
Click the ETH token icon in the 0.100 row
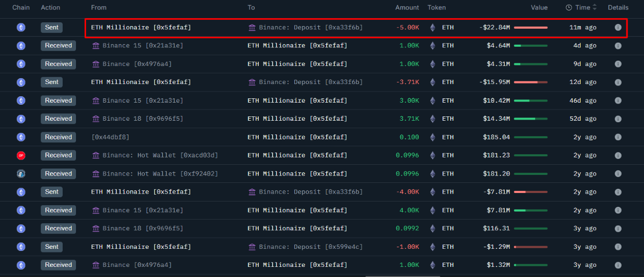(433, 137)
